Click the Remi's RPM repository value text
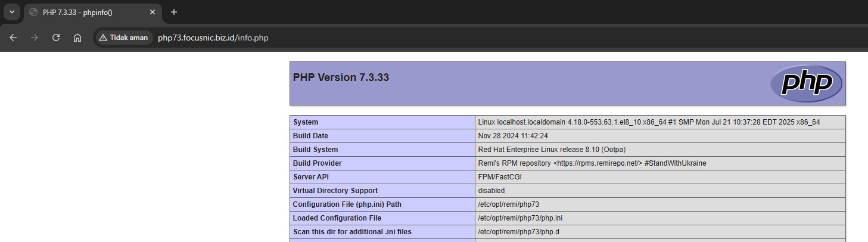This screenshot has height=242, width=868. [592, 163]
